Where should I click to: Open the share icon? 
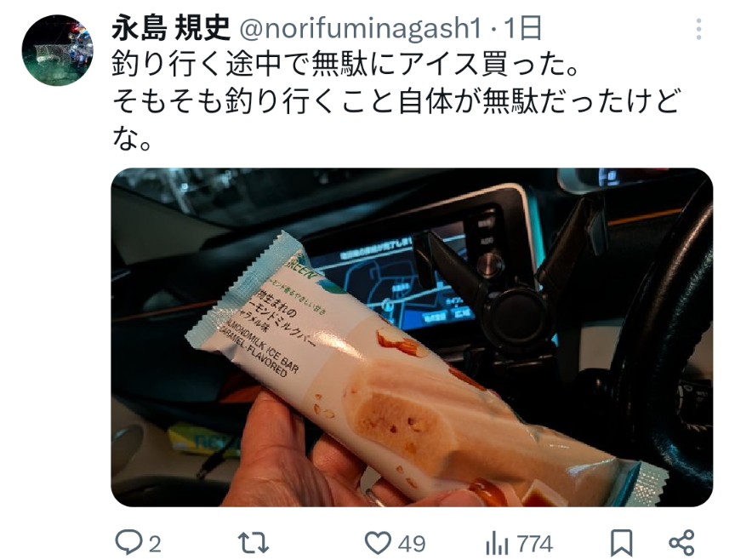681,543
